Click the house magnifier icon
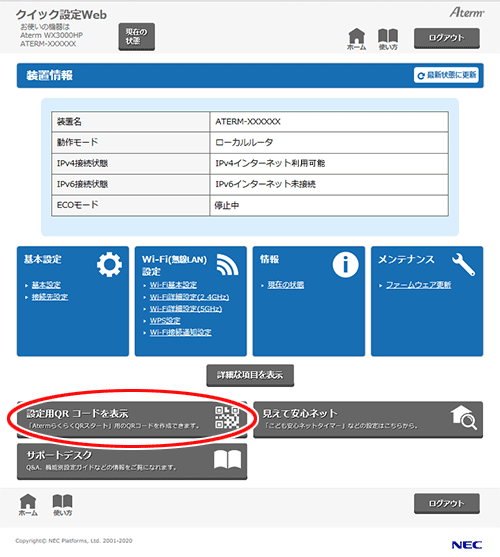 click(464, 417)
